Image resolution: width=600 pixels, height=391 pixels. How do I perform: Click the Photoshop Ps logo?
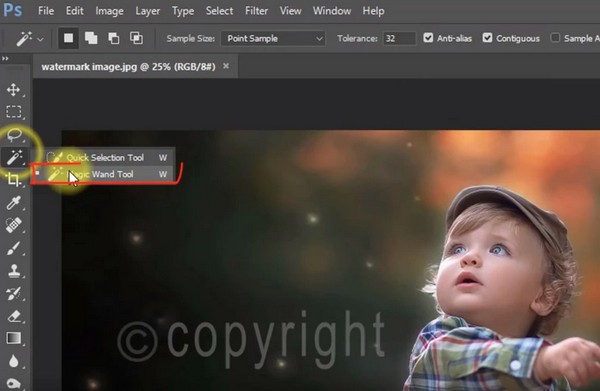point(13,10)
